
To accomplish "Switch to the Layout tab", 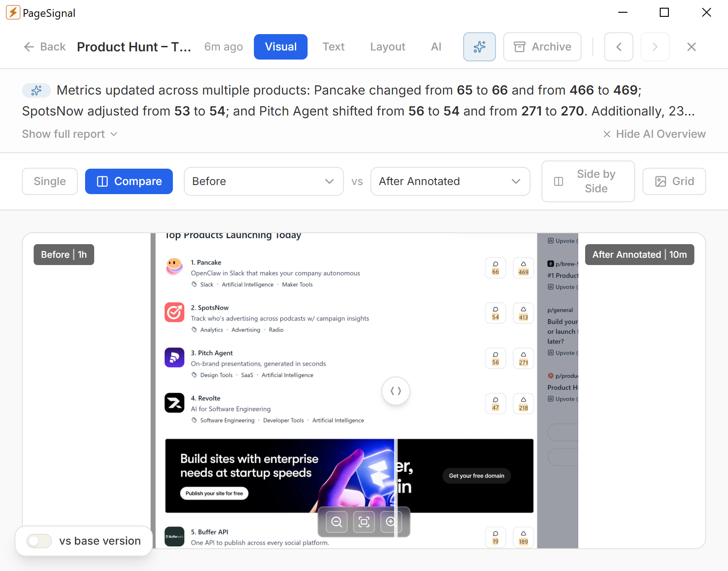I will 388,47.
